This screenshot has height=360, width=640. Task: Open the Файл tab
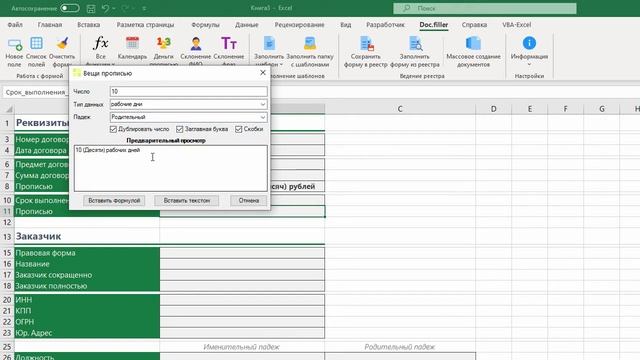pos(15,25)
